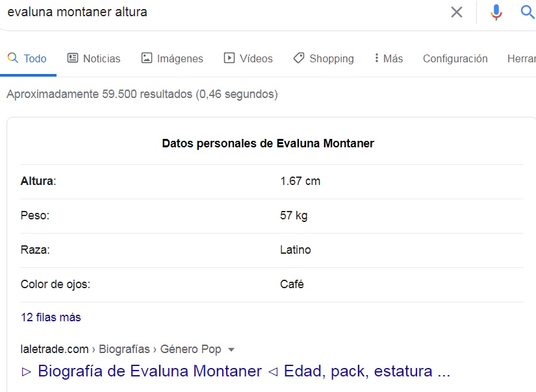Viewport: 536px width, 392px height.
Task: Expand the 12 filas más link
Action: [x=51, y=317]
